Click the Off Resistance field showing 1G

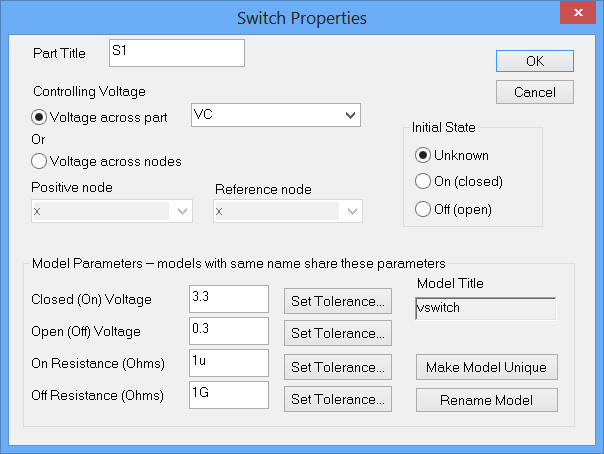[x=228, y=395]
